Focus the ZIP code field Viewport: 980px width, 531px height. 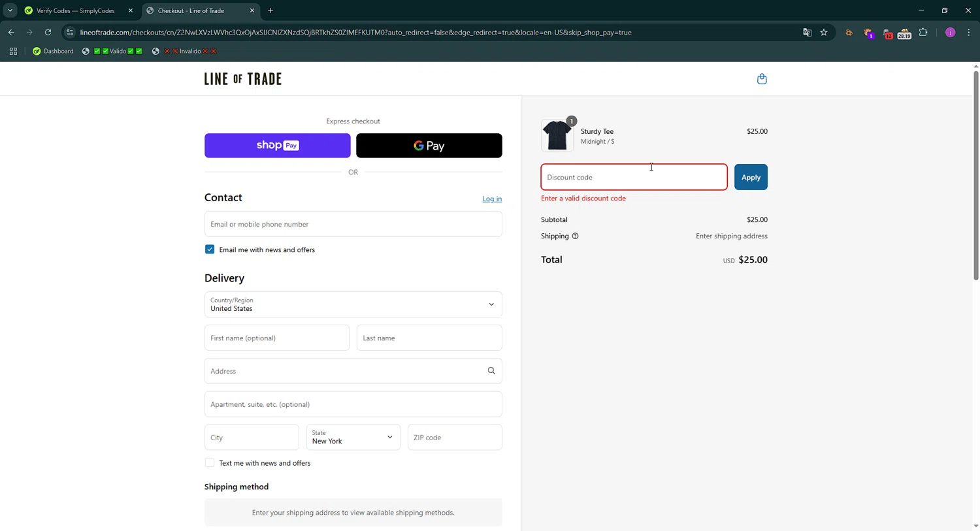[455, 438]
